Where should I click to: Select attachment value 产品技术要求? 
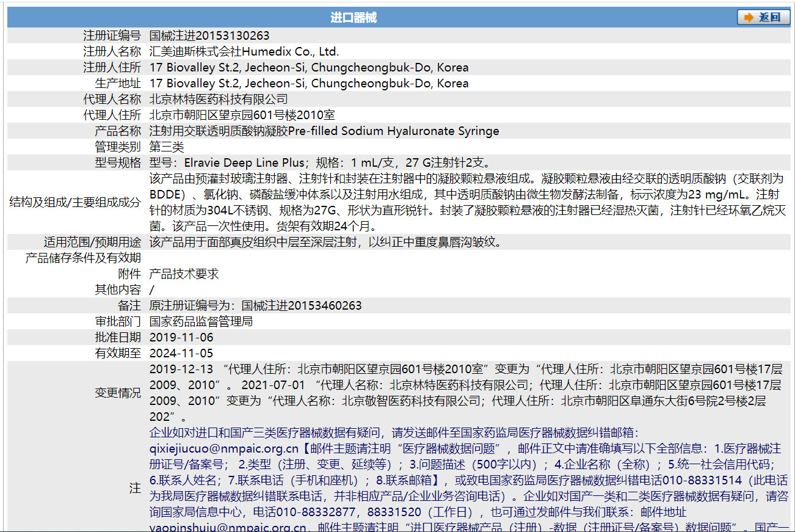[x=184, y=274]
